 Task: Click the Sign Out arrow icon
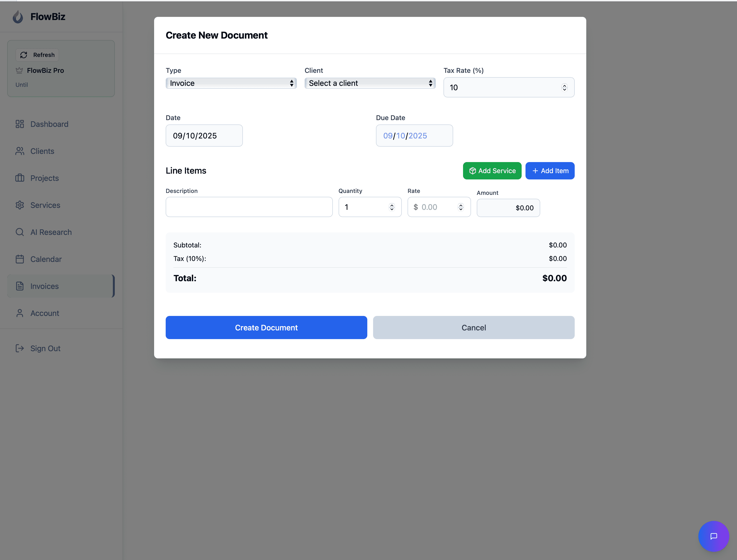pos(19,348)
